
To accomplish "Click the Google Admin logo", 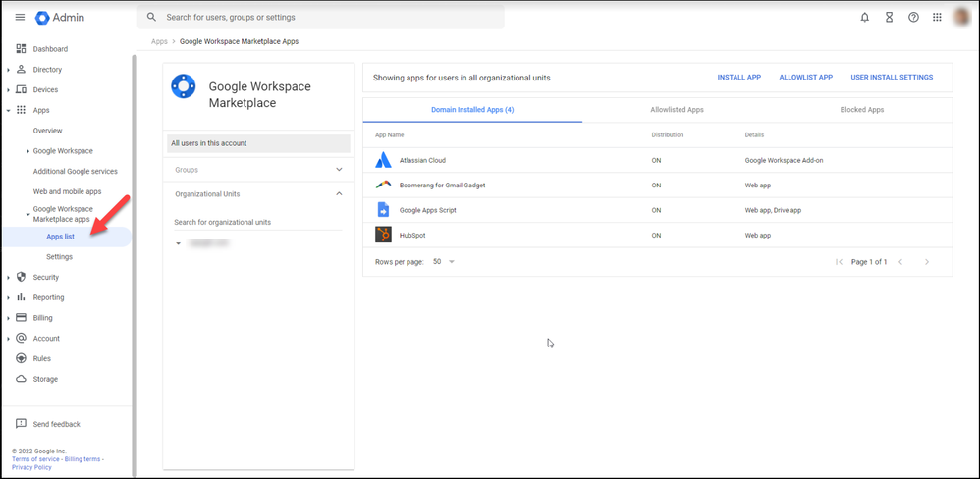I will [x=59, y=17].
